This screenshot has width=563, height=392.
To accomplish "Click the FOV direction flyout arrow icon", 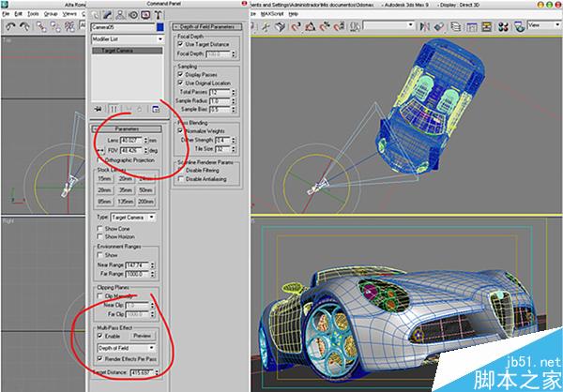I will pyautogui.click(x=99, y=150).
